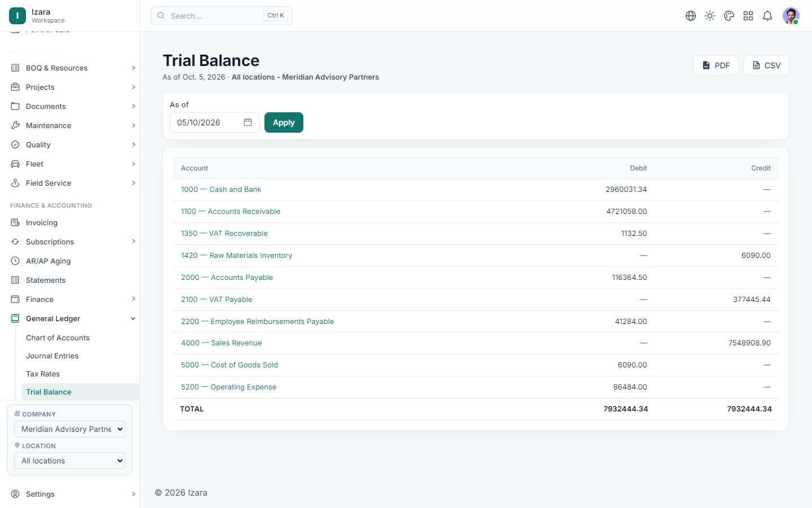The image size is (812, 508).
Task: Click the Maintenance wrench icon
Action: pos(15,125)
